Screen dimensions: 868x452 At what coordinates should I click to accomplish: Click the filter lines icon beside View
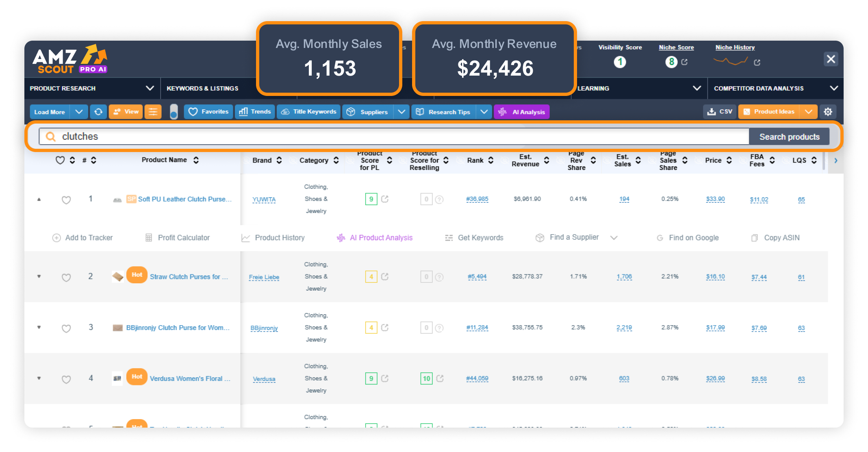click(153, 112)
